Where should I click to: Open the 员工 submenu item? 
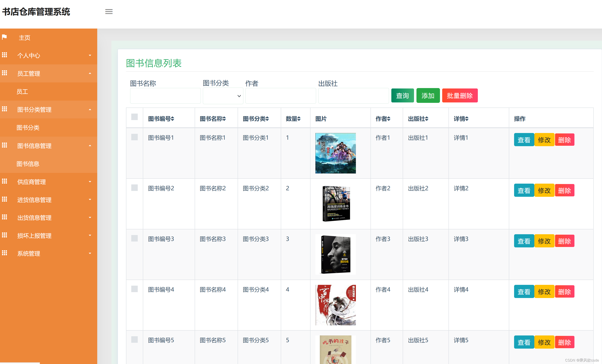(x=22, y=91)
